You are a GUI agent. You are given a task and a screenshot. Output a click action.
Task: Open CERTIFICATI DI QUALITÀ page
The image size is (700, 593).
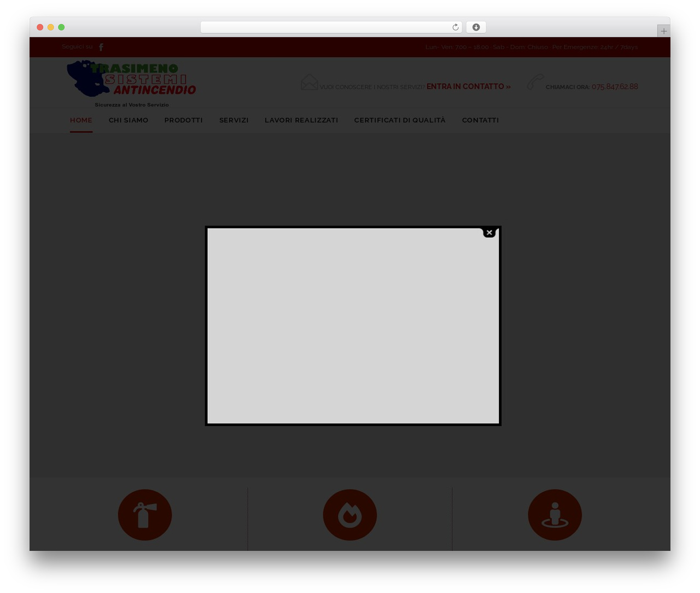(400, 120)
